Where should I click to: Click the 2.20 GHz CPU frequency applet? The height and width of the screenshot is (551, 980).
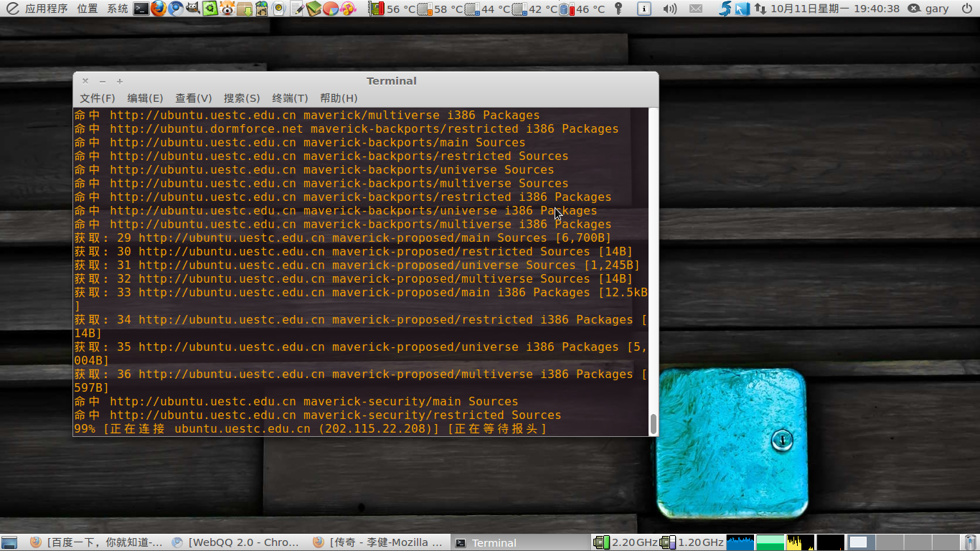point(625,542)
